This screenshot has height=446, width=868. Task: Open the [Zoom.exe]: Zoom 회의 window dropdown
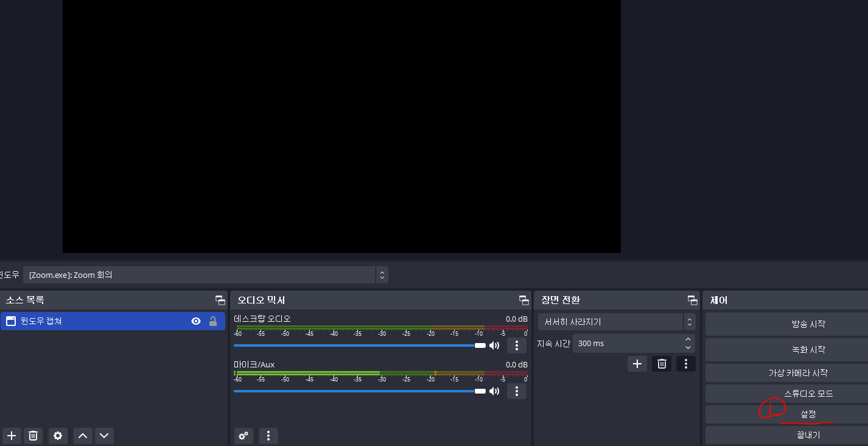(206, 275)
